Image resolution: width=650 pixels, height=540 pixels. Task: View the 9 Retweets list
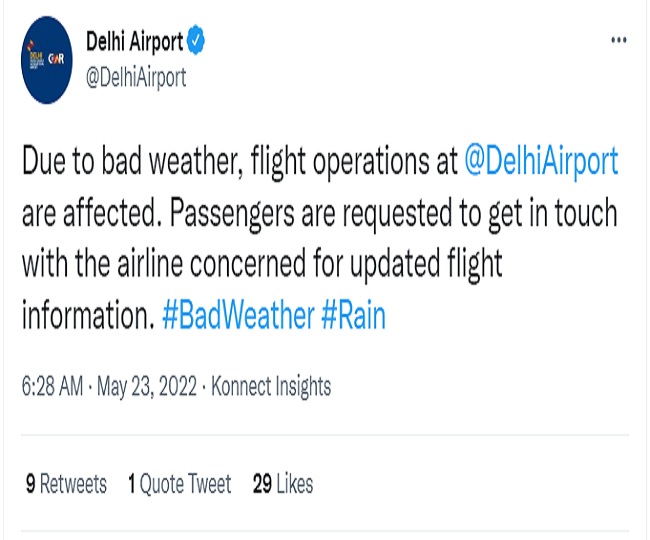pos(66,484)
